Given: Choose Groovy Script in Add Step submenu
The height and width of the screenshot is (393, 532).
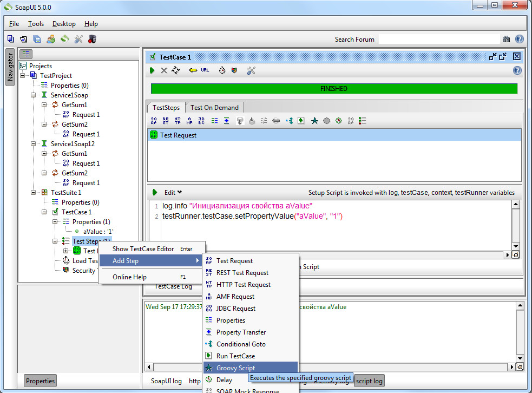Looking at the screenshot, I should coord(251,368).
